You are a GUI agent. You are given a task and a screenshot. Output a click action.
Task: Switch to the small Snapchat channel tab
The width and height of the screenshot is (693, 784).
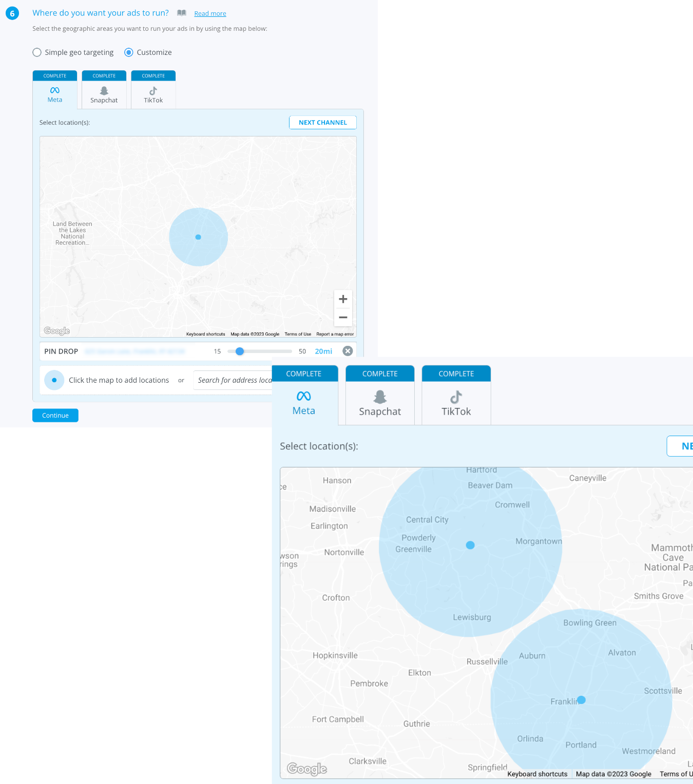coord(104,95)
